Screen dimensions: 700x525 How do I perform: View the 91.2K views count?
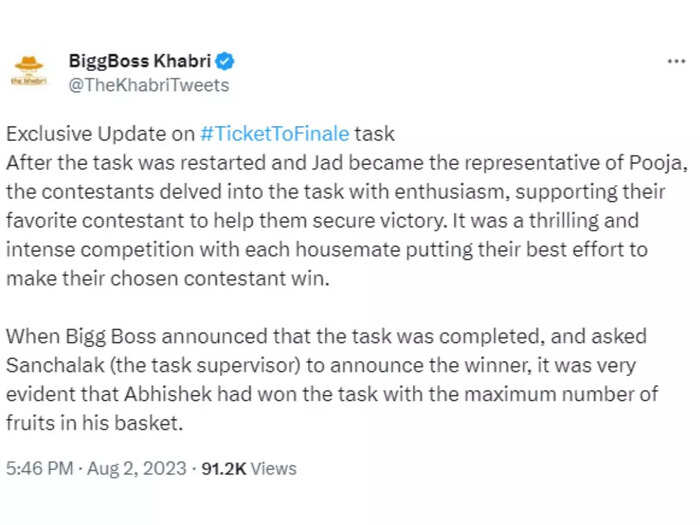coord(224,468)
